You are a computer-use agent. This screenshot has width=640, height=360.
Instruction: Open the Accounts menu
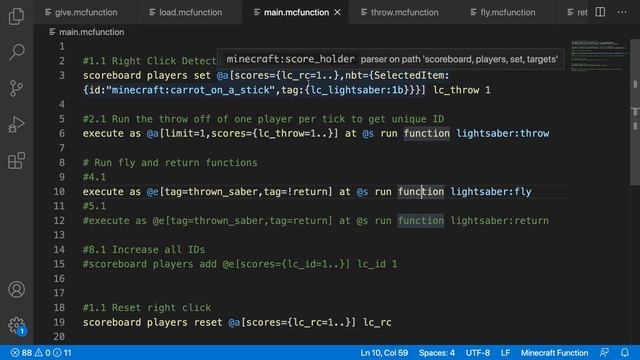tap(16, 289)
